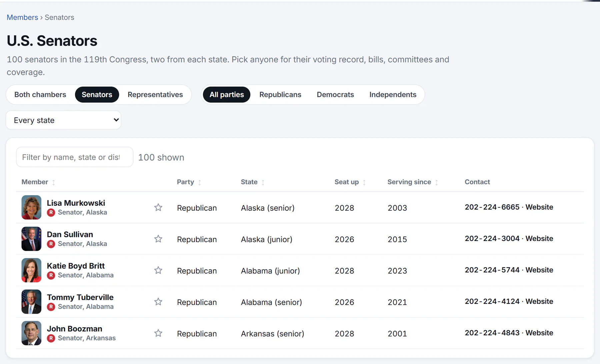The height and width of the screenshot is (364, 600).
Task: Click Lisa Murkowski's portrait photo
Action: (x=31, y=207)
